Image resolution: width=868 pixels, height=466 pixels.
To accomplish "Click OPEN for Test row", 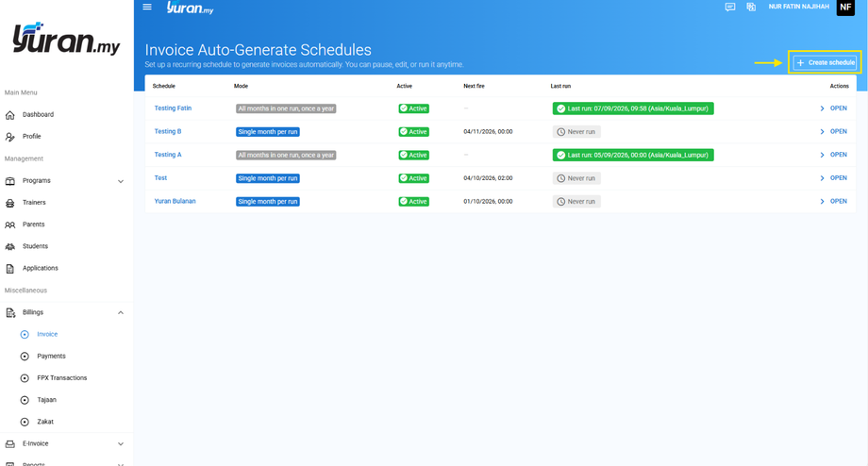I will [x=838, y=178].
